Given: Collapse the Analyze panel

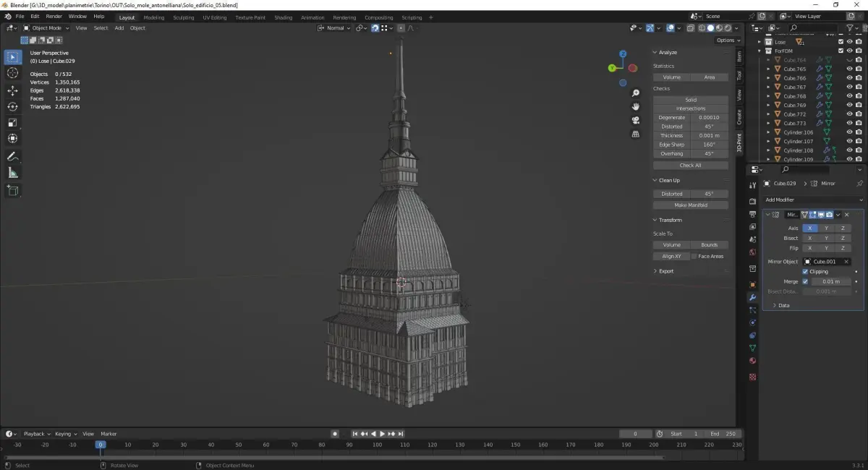Looking at the screenshot, I should [x=655, y=52].
